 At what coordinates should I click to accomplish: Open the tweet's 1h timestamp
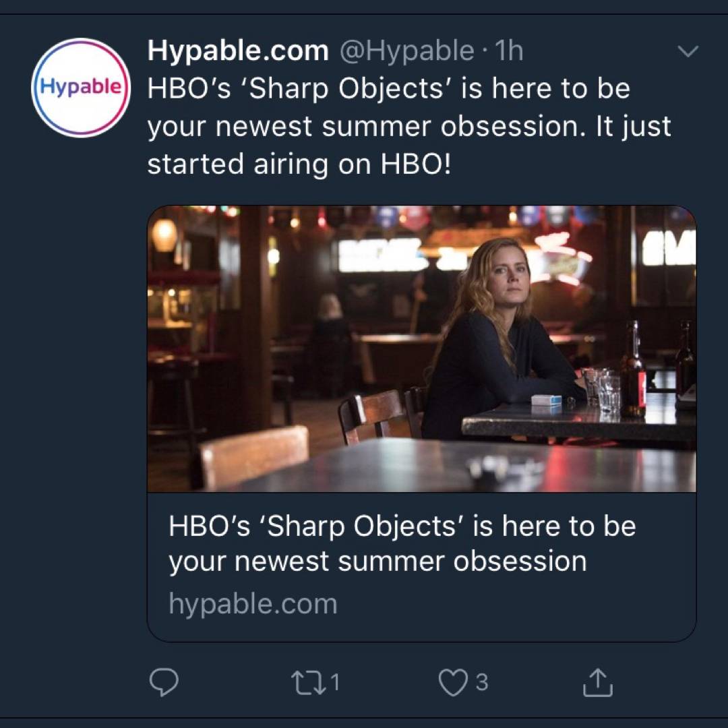(509, 51)
